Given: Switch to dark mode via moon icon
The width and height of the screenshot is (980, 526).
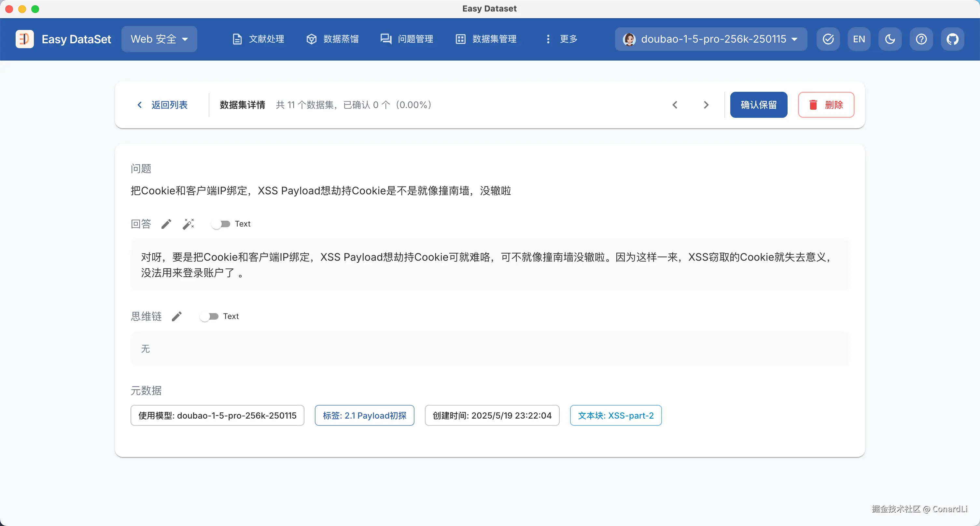Looking at the screenshot, I should pos(890,39).
